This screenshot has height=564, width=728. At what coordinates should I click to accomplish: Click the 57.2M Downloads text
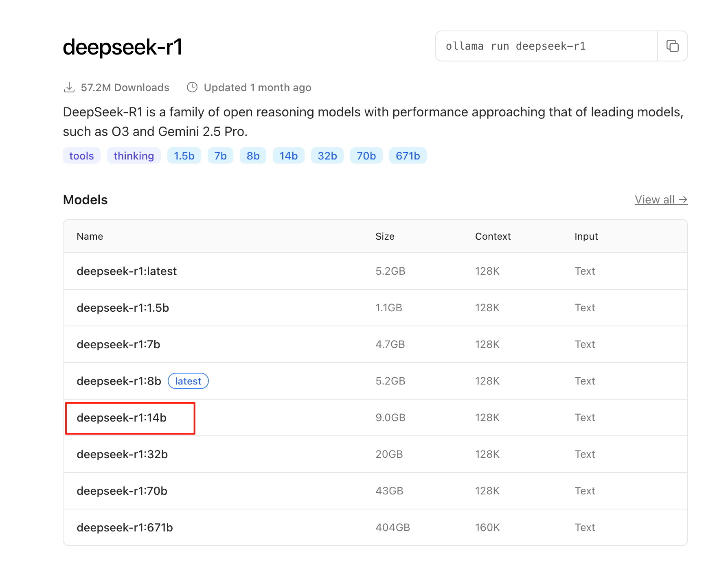tap(125, 87)
